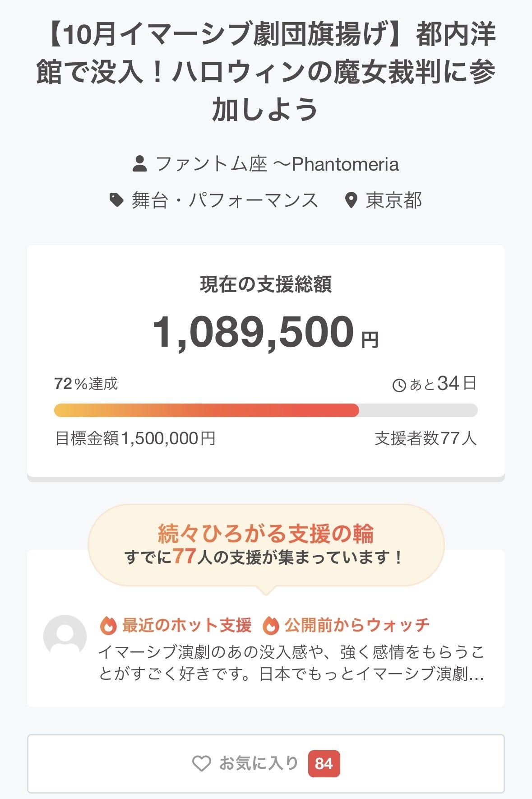Click the 公開前からウォッチ label
The image size is (532, 799).
[x=357, y=625]
